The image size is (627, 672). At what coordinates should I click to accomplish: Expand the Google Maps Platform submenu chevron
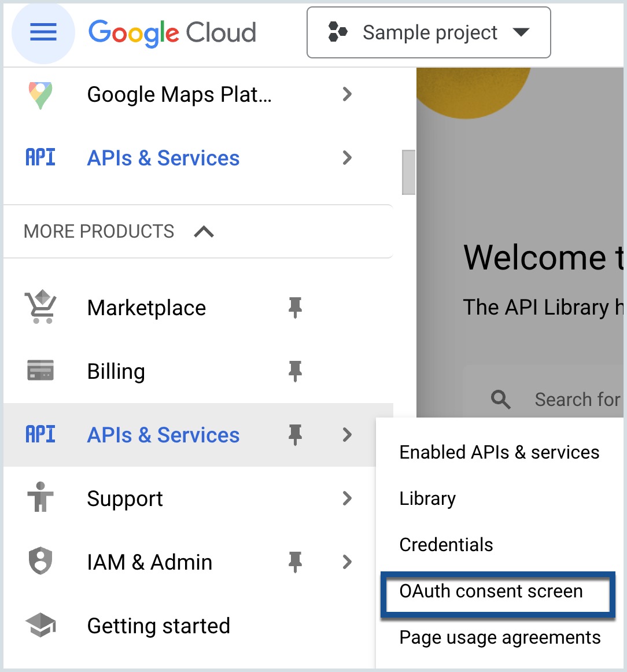347,94
